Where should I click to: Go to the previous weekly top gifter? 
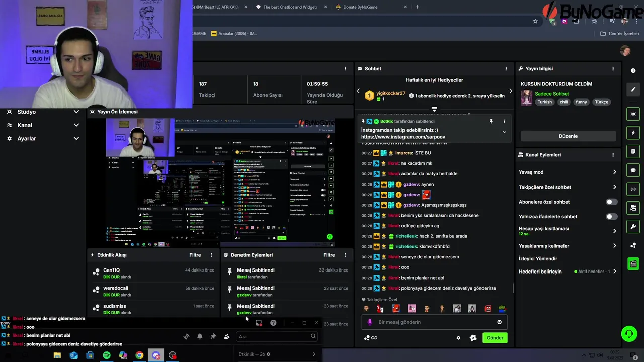tap(358, 91)
